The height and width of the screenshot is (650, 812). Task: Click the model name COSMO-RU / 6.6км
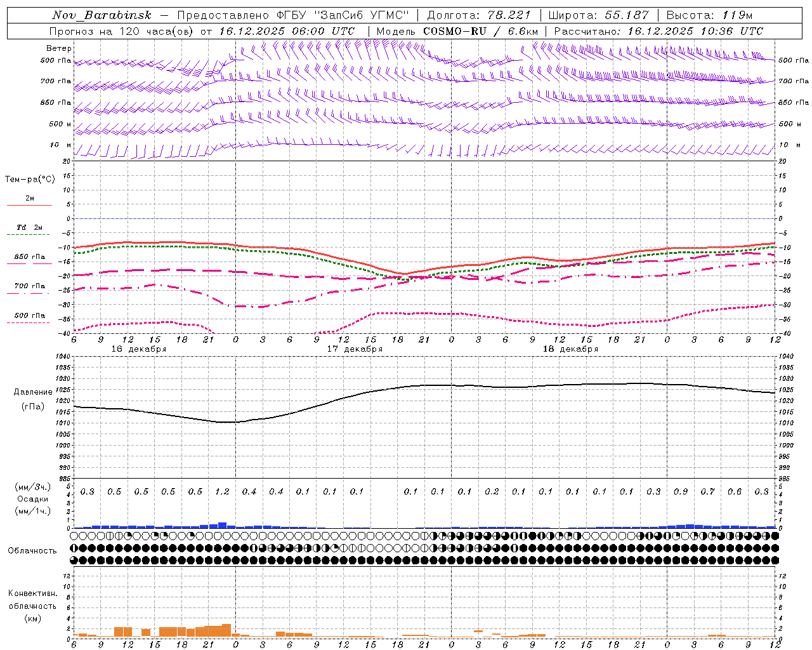(x=480, y=31)
